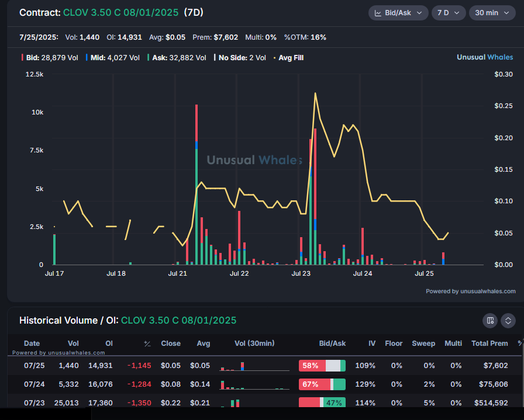This screenshot has height=420, width=524.
Task: Toggle the Bid volume legend series
Action: (50, 58)
